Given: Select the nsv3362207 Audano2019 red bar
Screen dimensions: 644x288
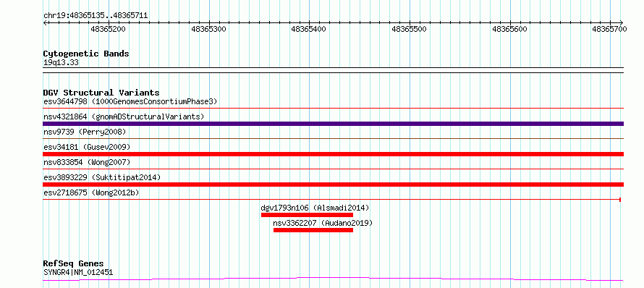Looking at the screenshot, I should (313, 230).
